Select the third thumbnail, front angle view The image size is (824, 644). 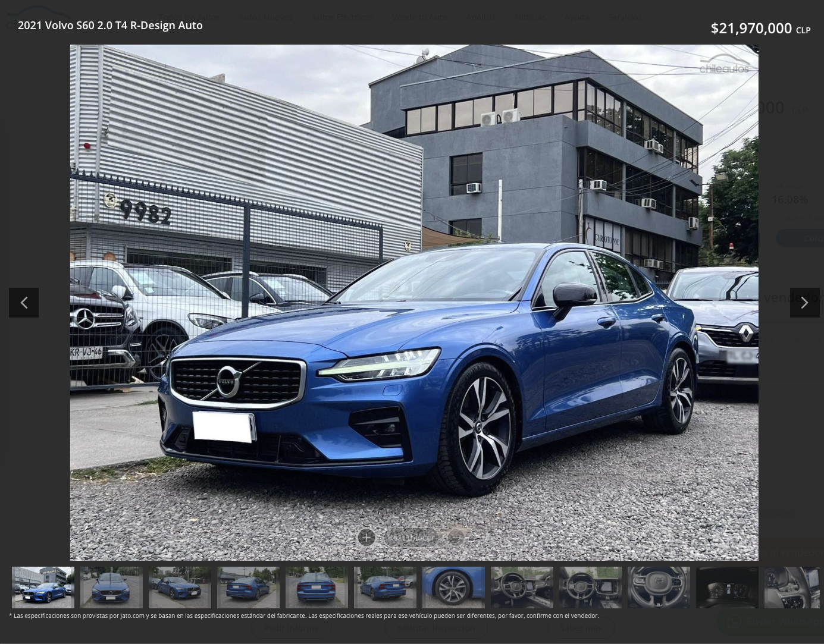pyautogui.click(x=180, y=588)
